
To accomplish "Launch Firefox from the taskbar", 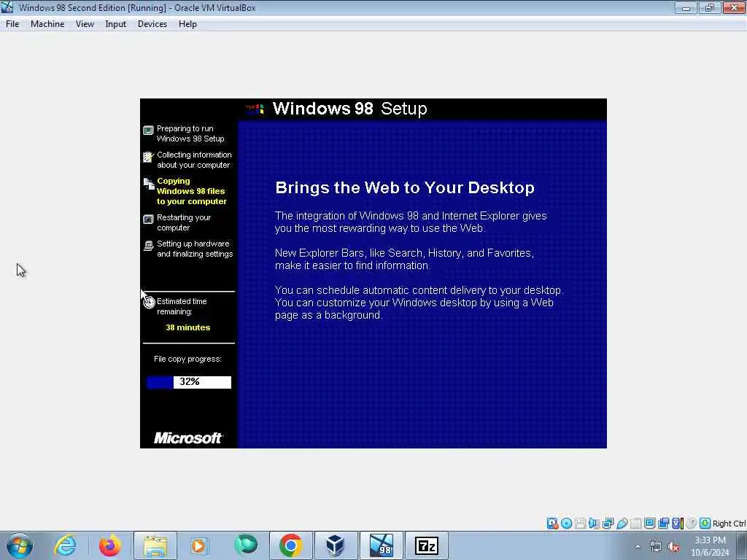I will (109, 545).
